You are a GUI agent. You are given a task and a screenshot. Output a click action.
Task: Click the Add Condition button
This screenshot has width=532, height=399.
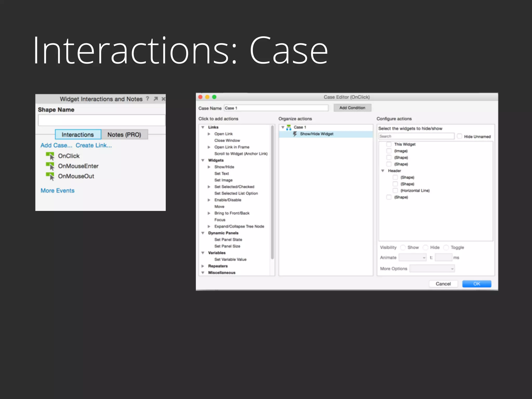[352, 108]
